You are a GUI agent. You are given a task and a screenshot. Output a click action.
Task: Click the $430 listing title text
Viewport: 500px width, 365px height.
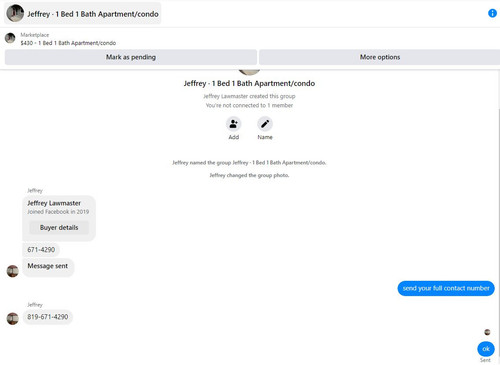point(68,43)
